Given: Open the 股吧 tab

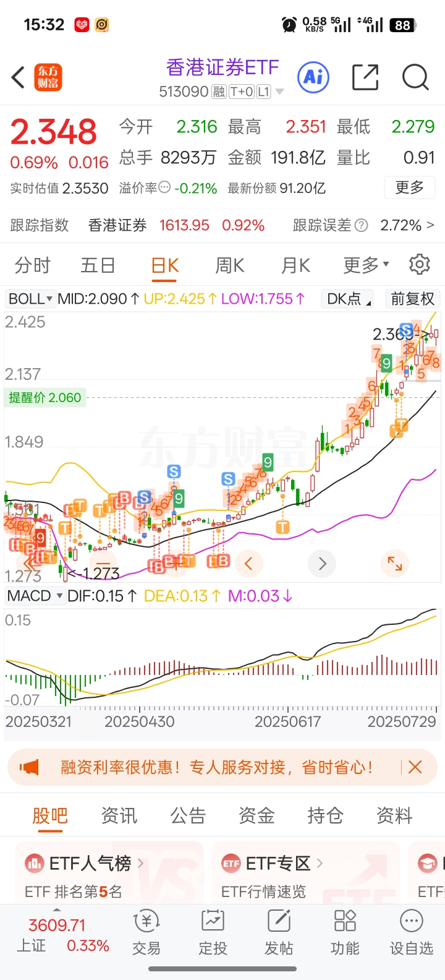Looking at the screenshot, I should pyautogui.click(x=50, y=816).
